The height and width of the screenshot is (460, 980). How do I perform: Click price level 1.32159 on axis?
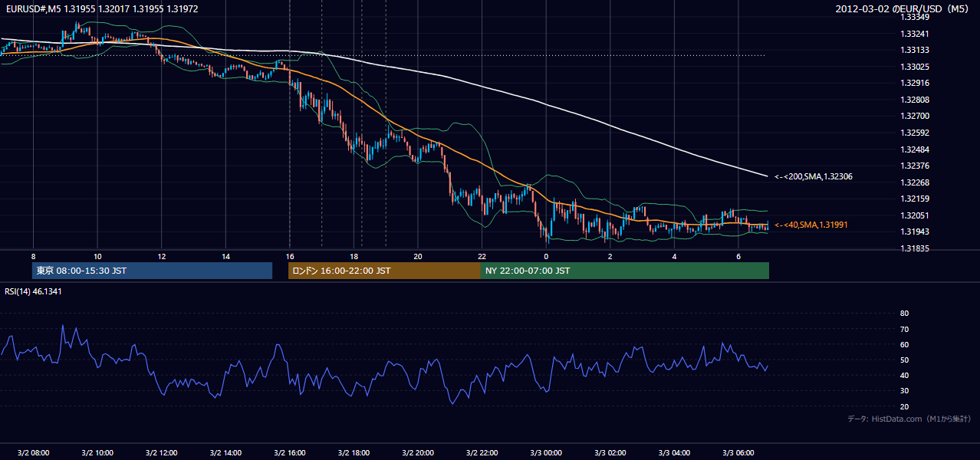click(915, 199)
